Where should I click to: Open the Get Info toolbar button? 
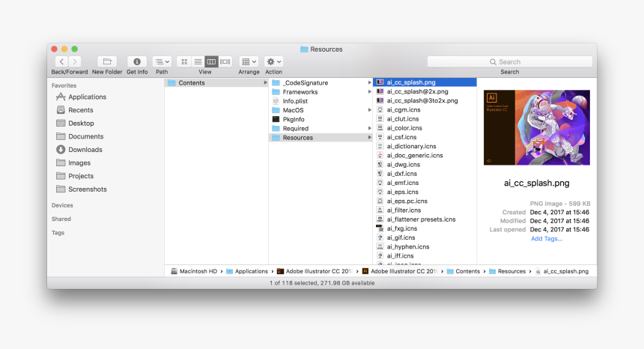pyautogui.click(x=137, y=61)
